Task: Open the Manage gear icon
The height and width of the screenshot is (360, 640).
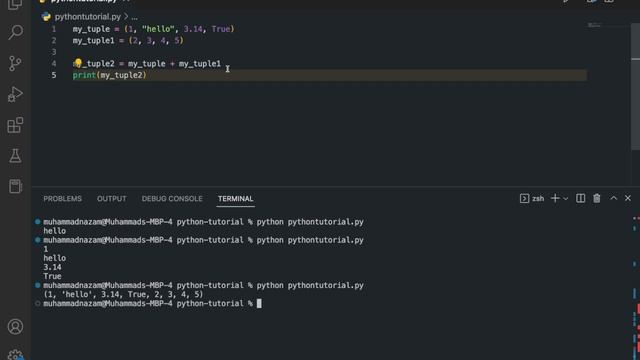Action: [15, 355]
